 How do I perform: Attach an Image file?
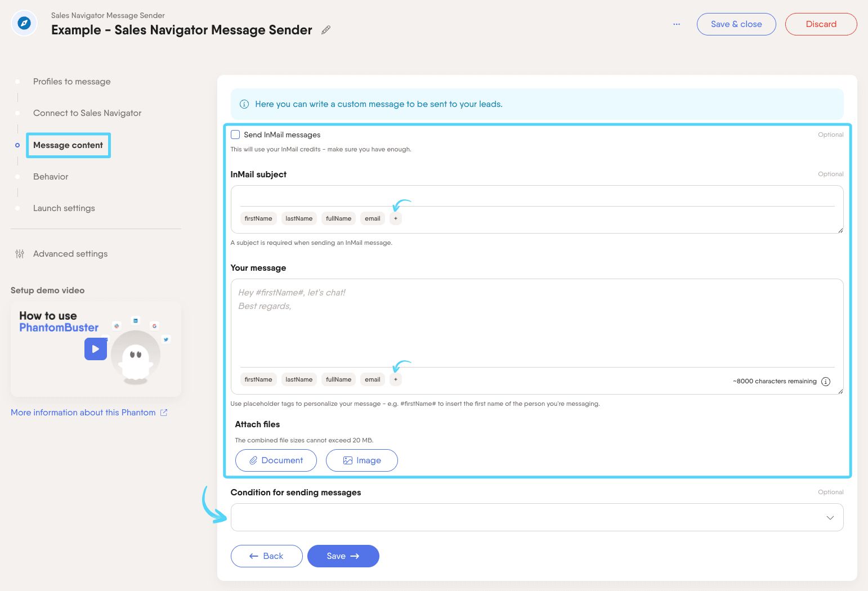point(362,460)
